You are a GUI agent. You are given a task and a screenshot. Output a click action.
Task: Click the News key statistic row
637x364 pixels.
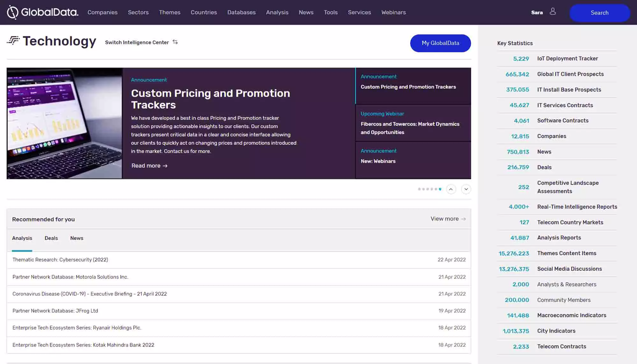(557, 152)
